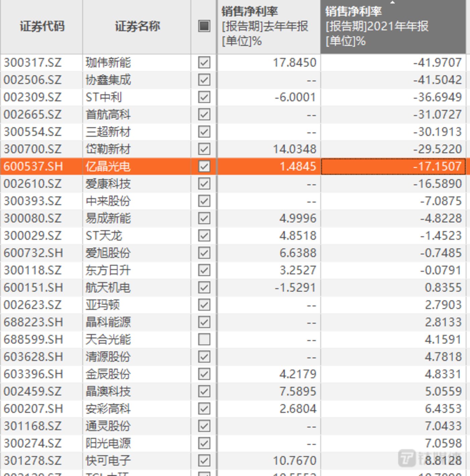Image resolution: width=470 pixels, height=476 pixels.
Task: Click the code 688599.SH for 天合光能
Action: tap(34, 339)
